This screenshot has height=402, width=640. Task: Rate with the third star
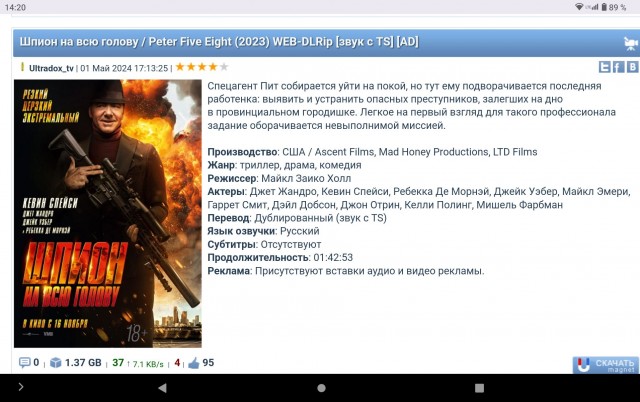coord(202,67)
